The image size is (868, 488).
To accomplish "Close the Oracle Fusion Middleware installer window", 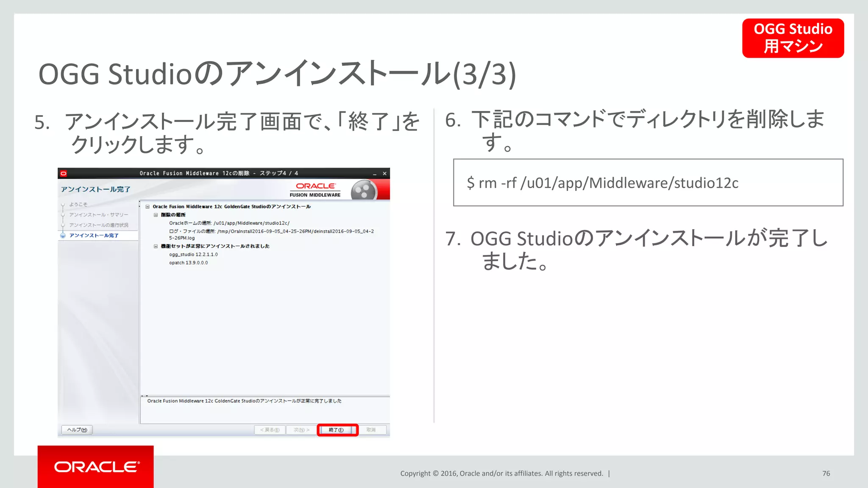I will (x=385, y=174).
